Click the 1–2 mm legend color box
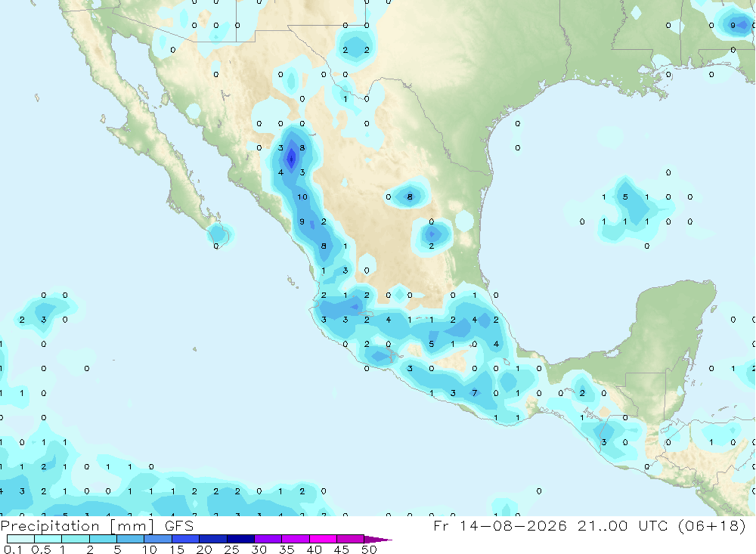The image size is (756, 554). [76, 539]
